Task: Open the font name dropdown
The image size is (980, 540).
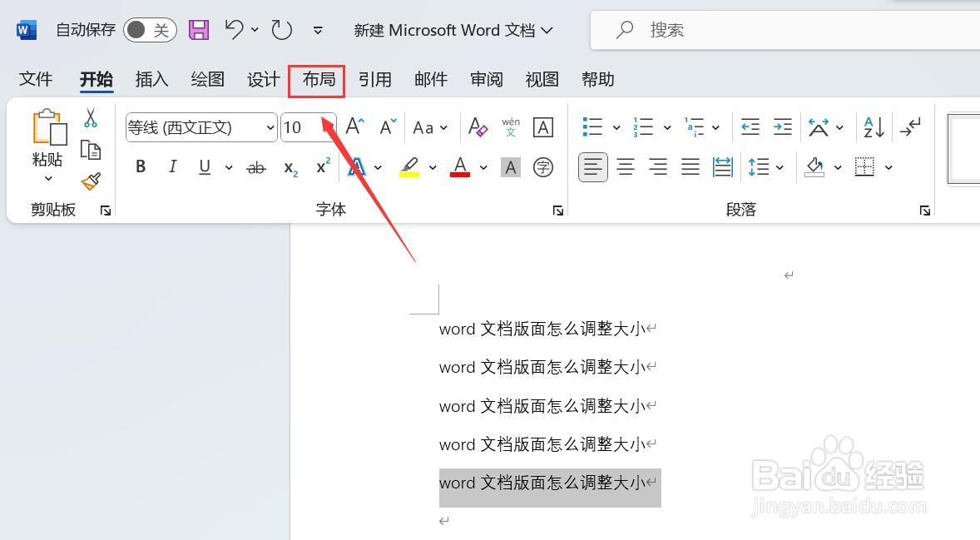Action: [x=270, y=126]
